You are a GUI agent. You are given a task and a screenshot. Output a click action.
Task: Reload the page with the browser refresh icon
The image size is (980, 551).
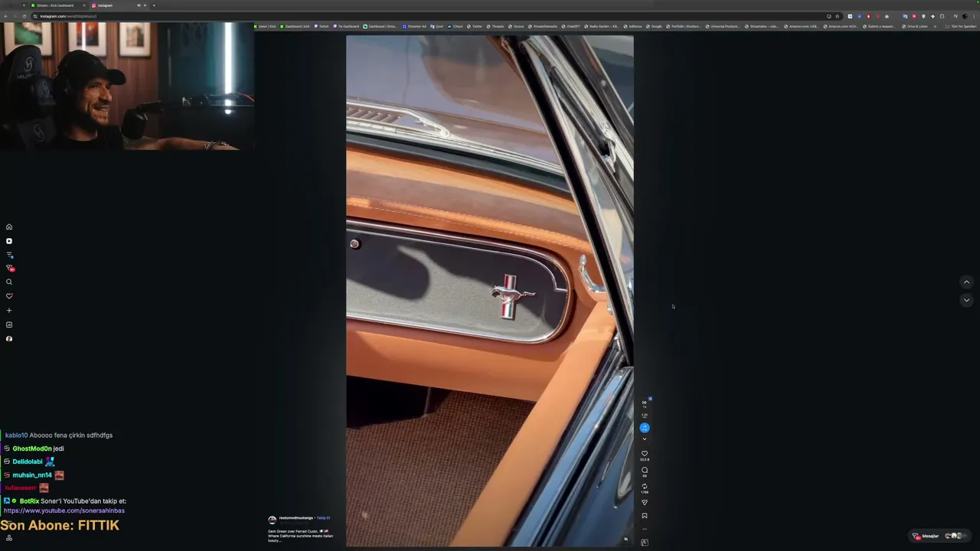point(24,16)
